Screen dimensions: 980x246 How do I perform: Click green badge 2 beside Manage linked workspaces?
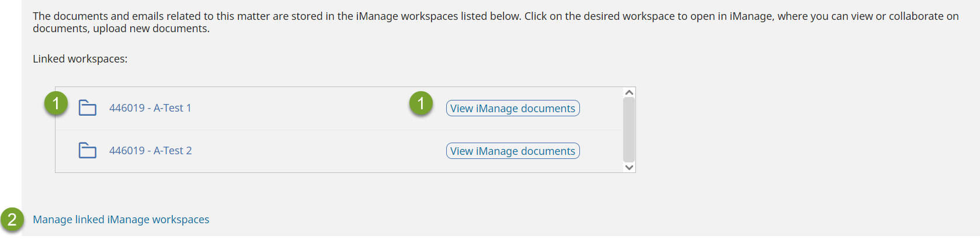click(x=12, y=220)
